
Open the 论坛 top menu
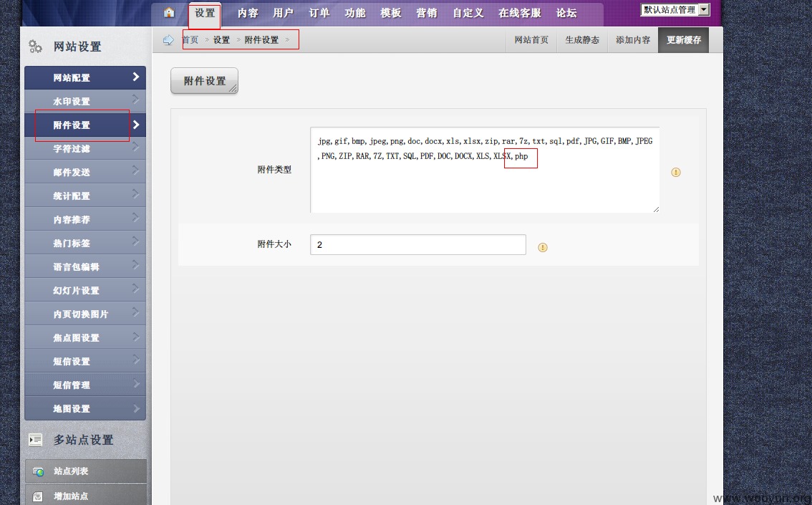click(x=566, y=13)
